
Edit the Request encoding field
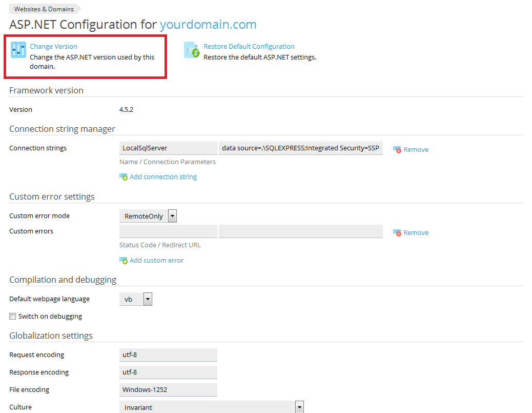(x=168, y=355)
